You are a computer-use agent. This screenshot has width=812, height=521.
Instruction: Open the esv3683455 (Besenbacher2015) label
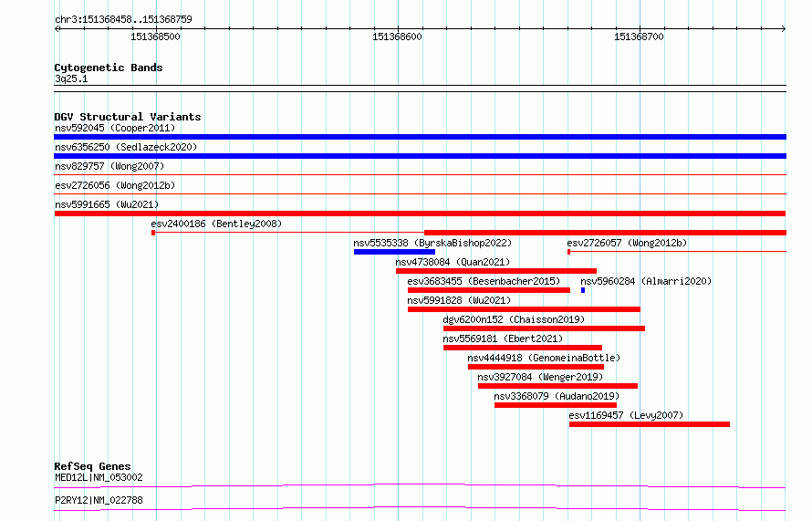point(484,281)
